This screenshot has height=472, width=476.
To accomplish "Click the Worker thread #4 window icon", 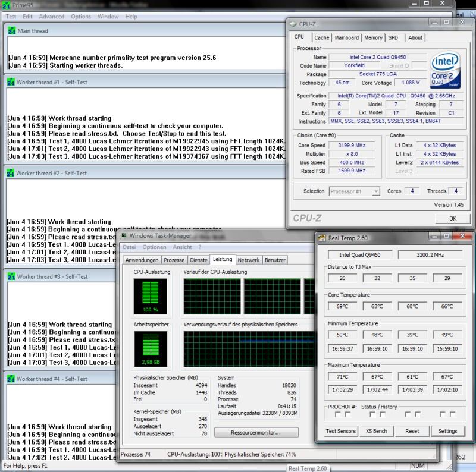I will click(11, 379).
